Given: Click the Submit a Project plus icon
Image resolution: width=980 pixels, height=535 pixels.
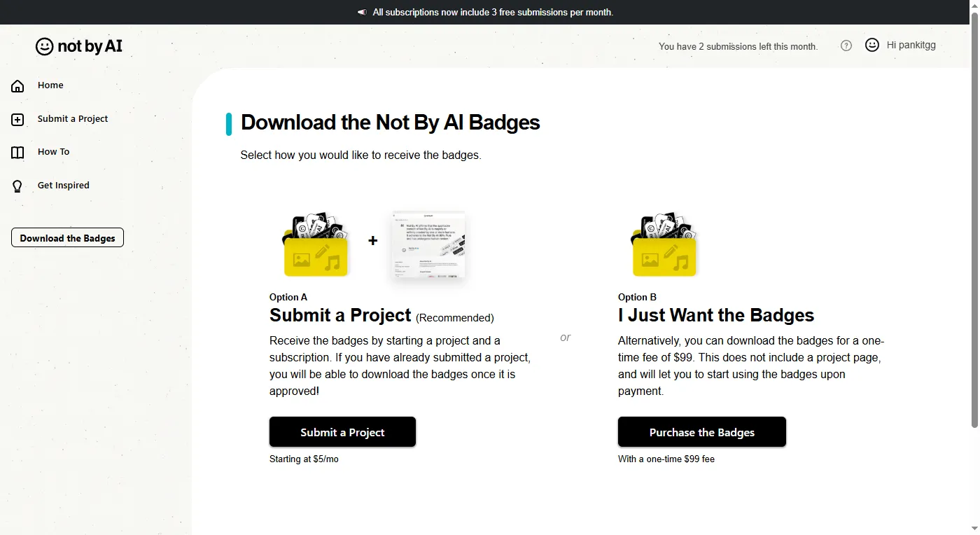Looking at the screenshot, I should [x=17, y=120].
